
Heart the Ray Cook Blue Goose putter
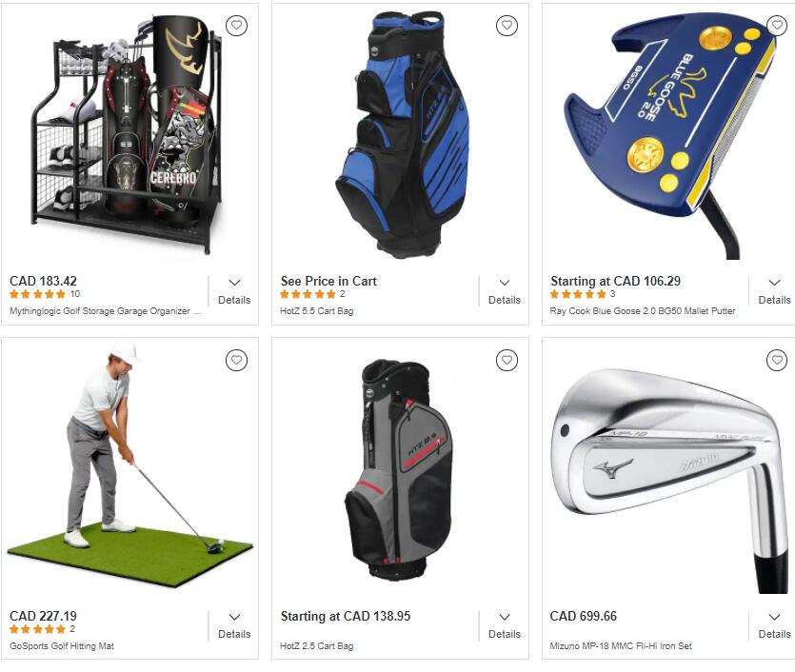click(777, 26)
